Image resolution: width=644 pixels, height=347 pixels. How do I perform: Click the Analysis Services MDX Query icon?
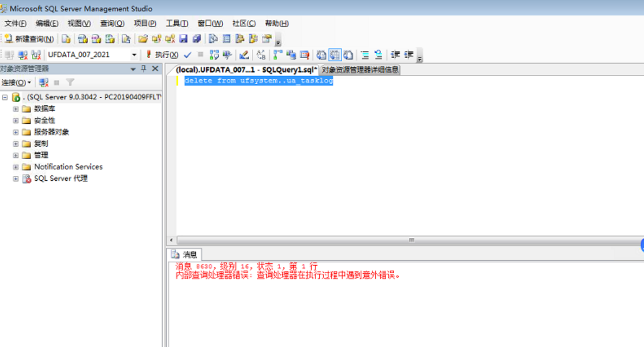[83, 39]
